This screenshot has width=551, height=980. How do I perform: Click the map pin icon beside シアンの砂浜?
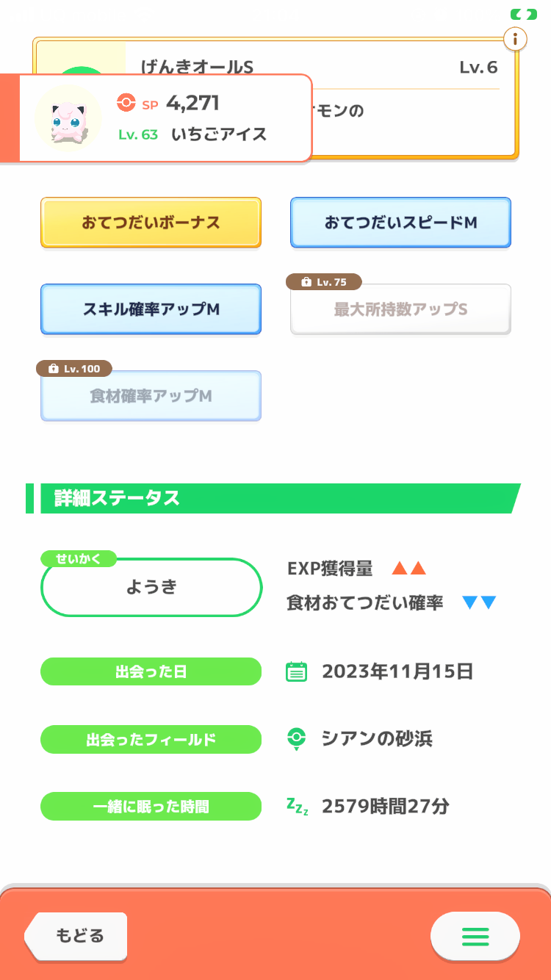[x=296, y=739]
